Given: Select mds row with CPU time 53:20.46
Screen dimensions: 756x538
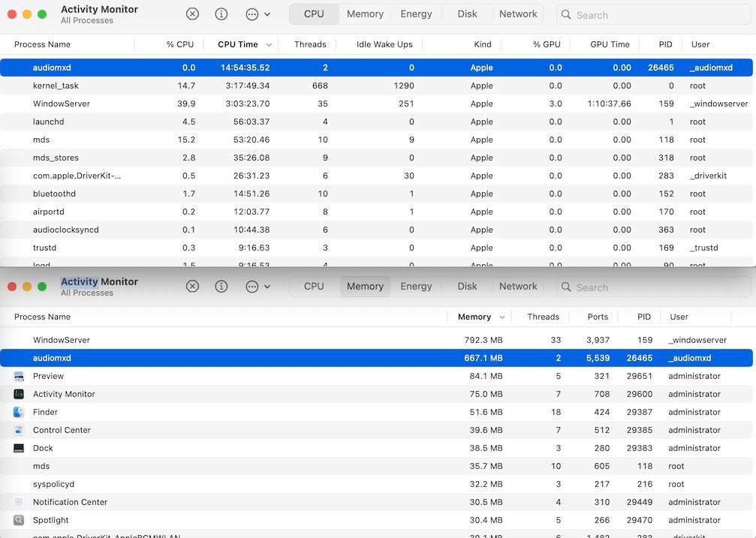Looking at the screenshot, I should tap(377, 140).
